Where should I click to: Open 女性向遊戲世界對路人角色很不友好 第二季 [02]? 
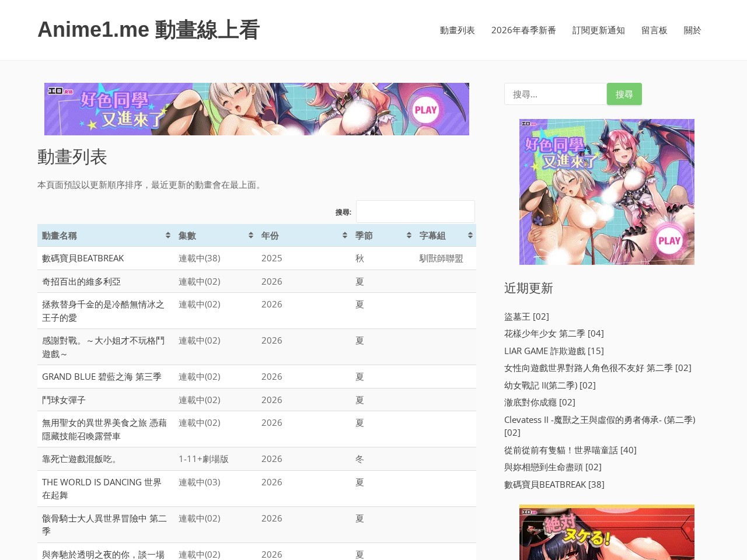click(x=598, y=368)
